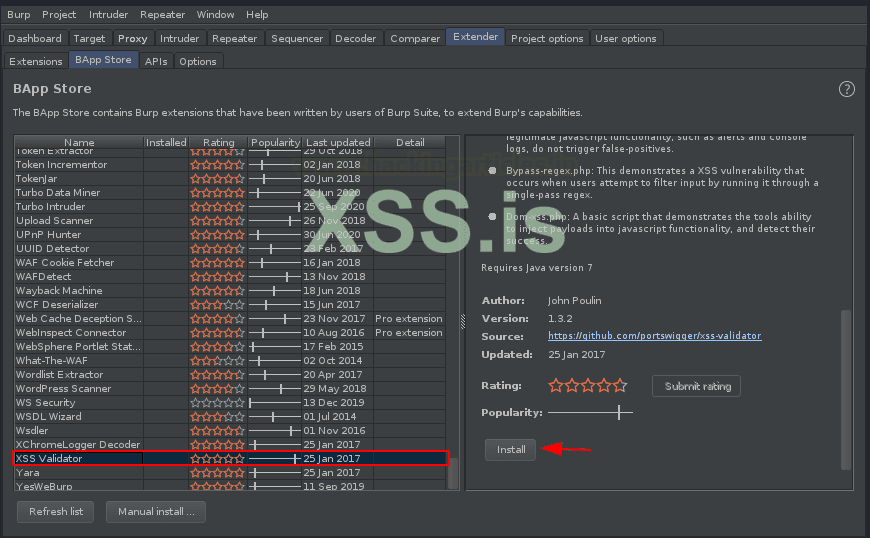Select the WordPress Scanner extension
Viewport: 870px width, 538px height.
pos(230,388)
